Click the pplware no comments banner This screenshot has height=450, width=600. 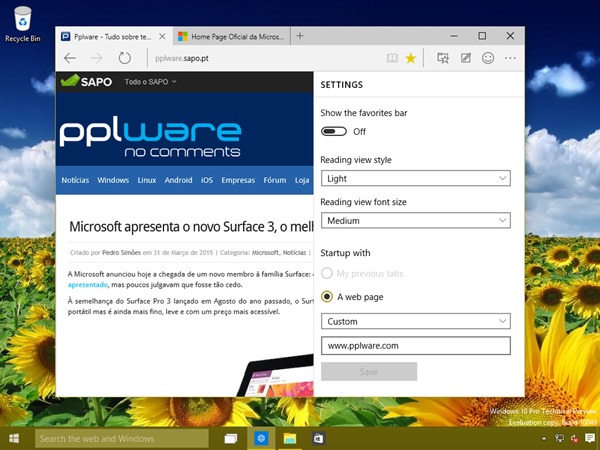coord(150,139)
